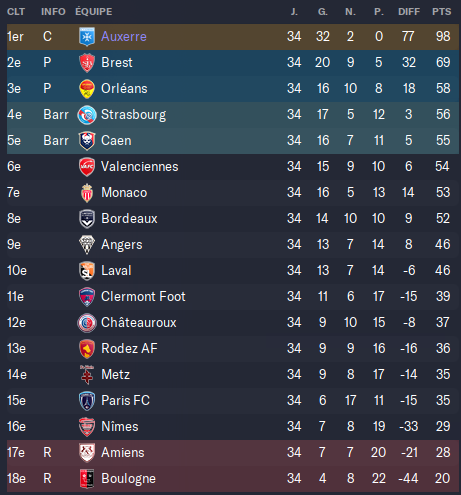461x495 pixels.
Task: Open the Valenciennes team link
Action: click(140, 167)
